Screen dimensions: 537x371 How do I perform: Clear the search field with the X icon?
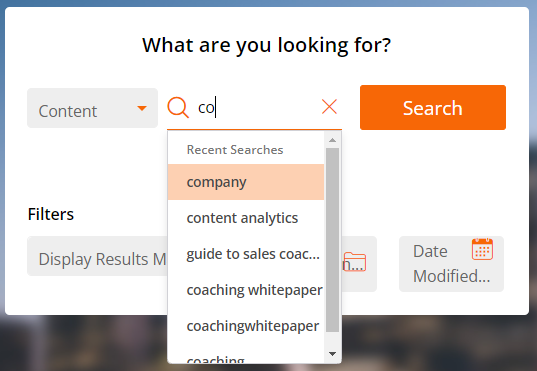tap(329, 107)
